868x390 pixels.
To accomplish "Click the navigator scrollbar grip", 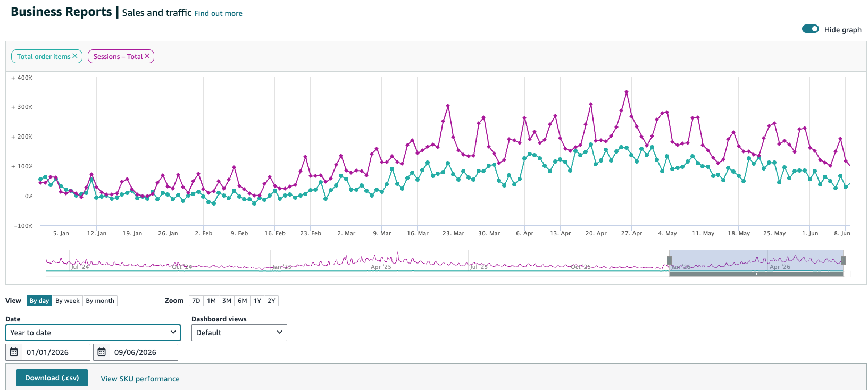I will (756, 274).
